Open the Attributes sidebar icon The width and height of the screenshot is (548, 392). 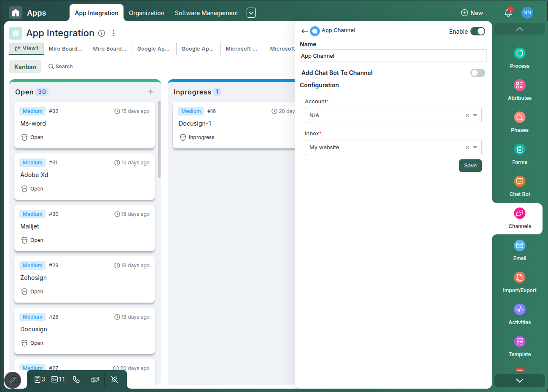pyautogui.click(x=519, y=86)
